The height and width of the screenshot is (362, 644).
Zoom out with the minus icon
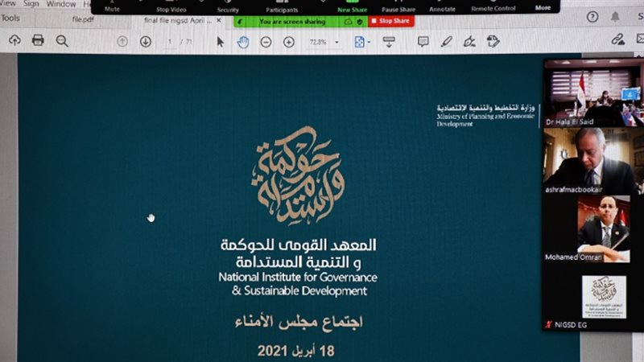click(266, 42)
